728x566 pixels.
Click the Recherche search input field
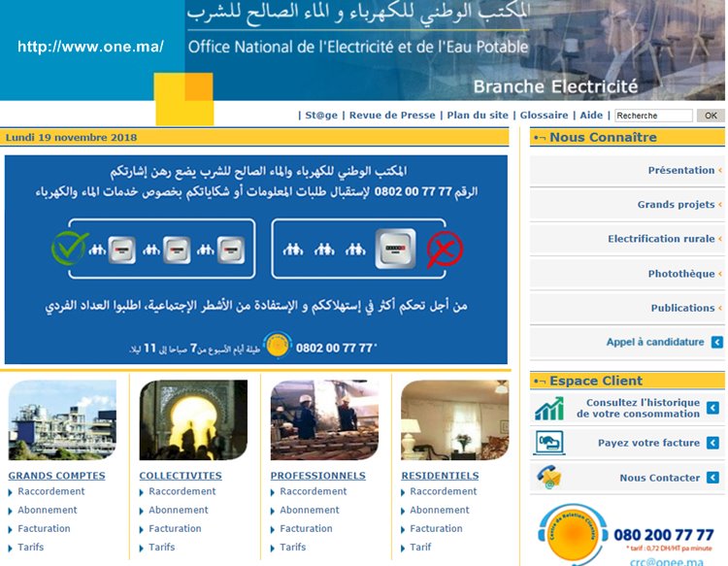pyautogui.click(x=653, y=116)
